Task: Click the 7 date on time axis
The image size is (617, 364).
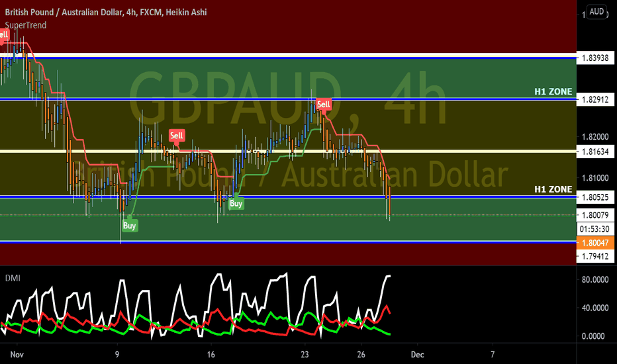Action: coord(493,355)
